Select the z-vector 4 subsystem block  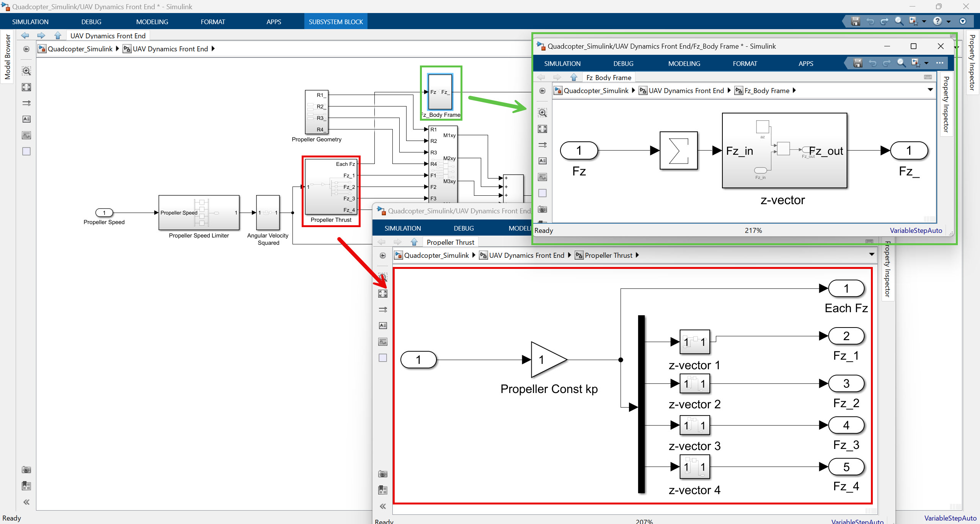point(694,467)
